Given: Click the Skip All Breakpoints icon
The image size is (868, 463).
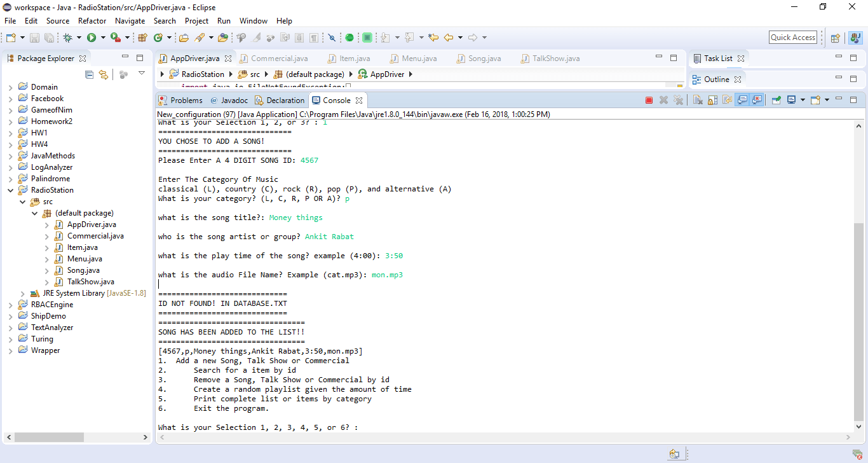Looking at the screenshot, I should [x=331, y=38].
